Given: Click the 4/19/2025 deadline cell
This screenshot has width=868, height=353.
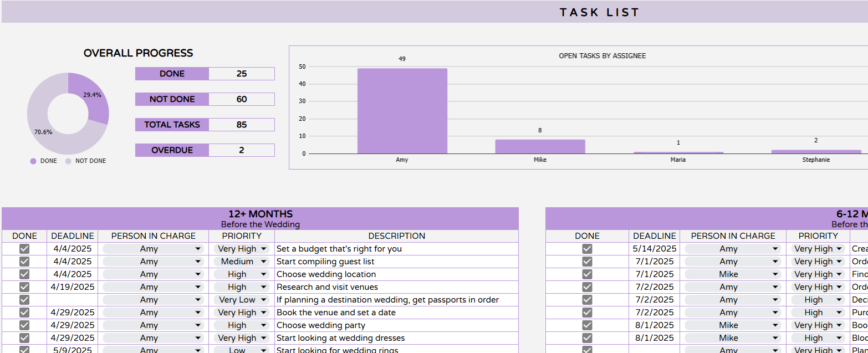Looking at the screenshot, I should pos(72,287).
